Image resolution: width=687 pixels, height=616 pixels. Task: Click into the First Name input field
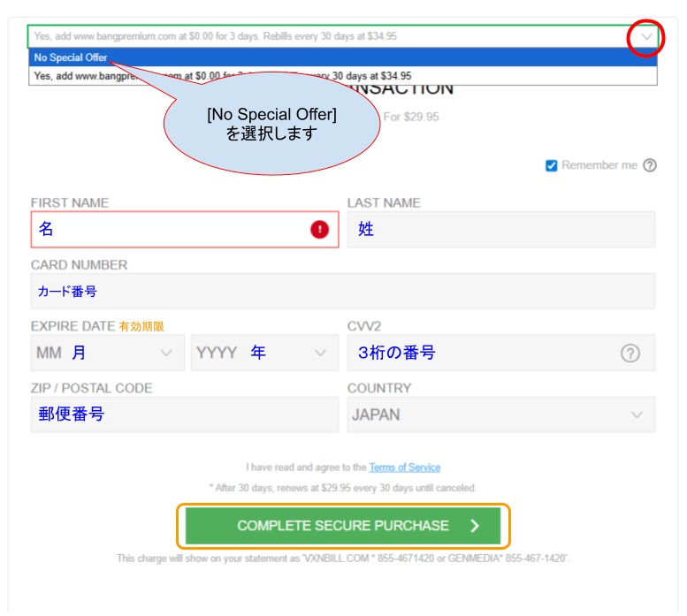click(x=168, y=230)
